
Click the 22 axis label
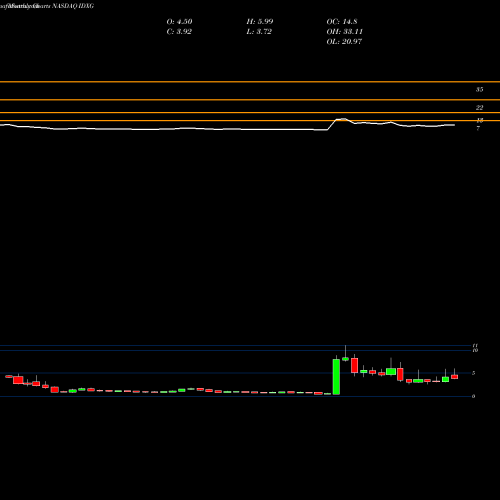coord(479,107)
